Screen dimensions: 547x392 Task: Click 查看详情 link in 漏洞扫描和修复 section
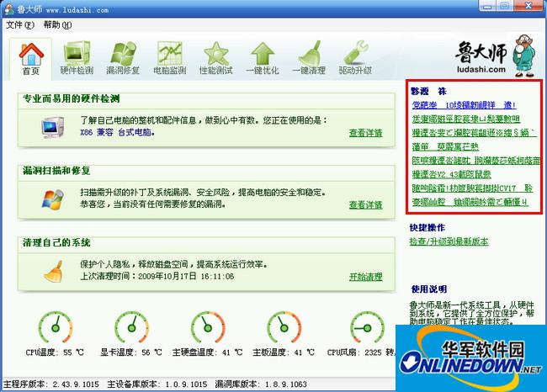click(365, 205)
